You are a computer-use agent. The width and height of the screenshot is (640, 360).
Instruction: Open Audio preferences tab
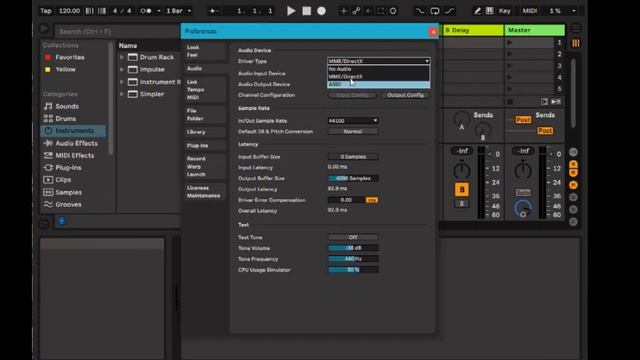click(x=205, y=69)
